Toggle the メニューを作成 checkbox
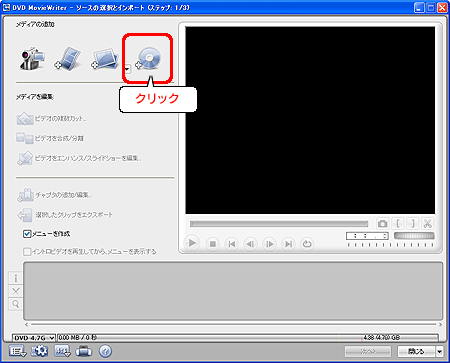The width and height of the screenshot is (450, 363). click(x=27, y=234)
